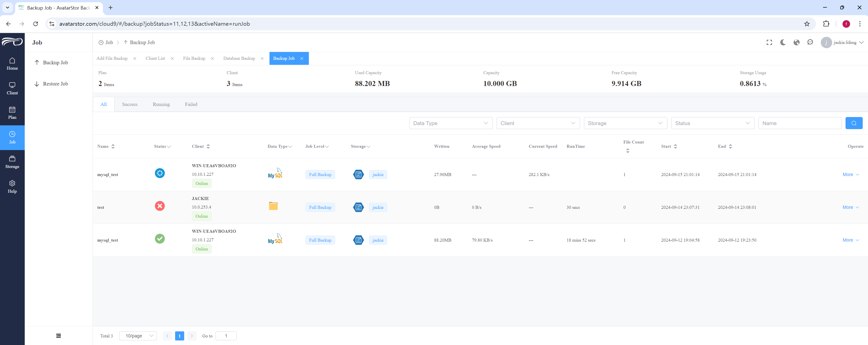Open the Status filter dropdown
Image resolution: width=868 pixels, height=345 pixels.
[x=712, y=123]
